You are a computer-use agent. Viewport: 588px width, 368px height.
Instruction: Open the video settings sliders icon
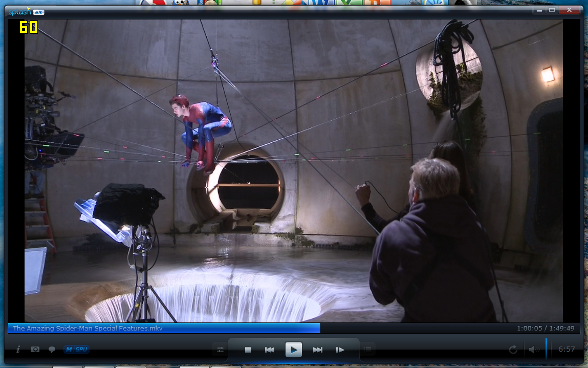[x=220, y=350]
